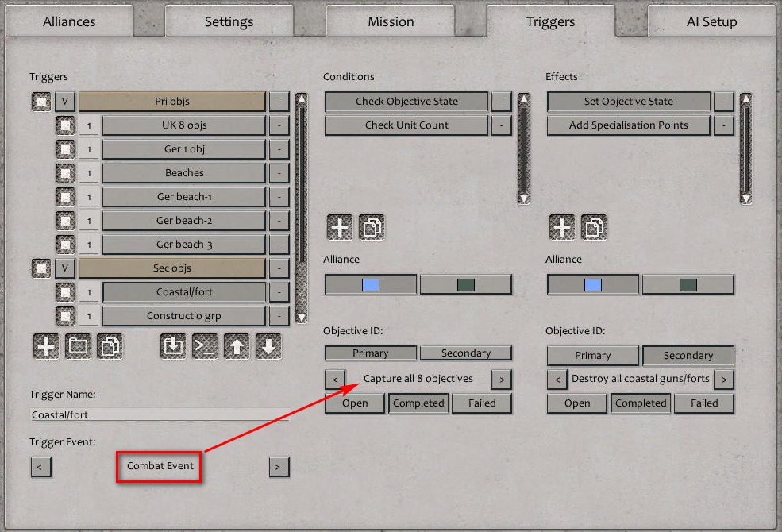Collapse the Sec objs group via its V button
The image size is (782, 532).
tap(64, 268)
